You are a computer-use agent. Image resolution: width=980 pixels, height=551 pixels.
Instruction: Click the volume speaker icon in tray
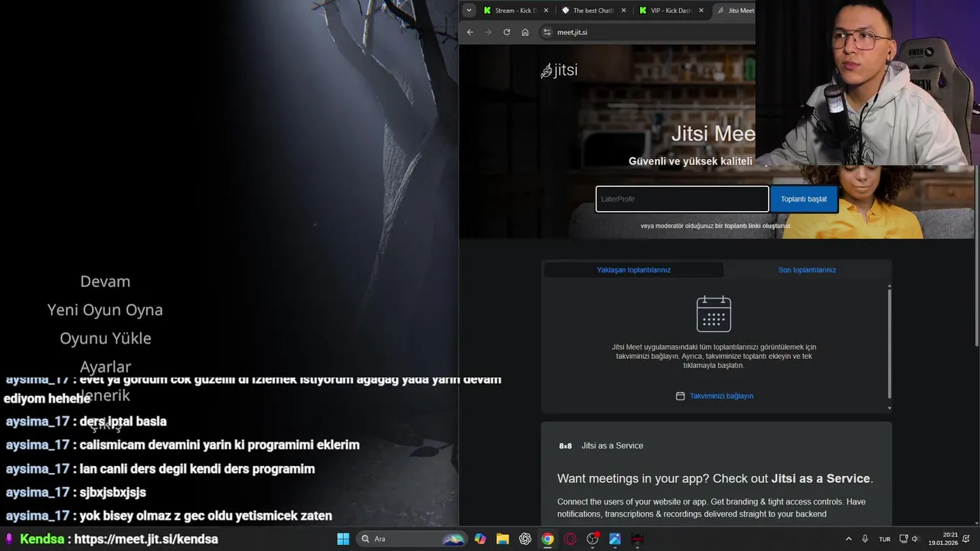[x=915, y=539]
